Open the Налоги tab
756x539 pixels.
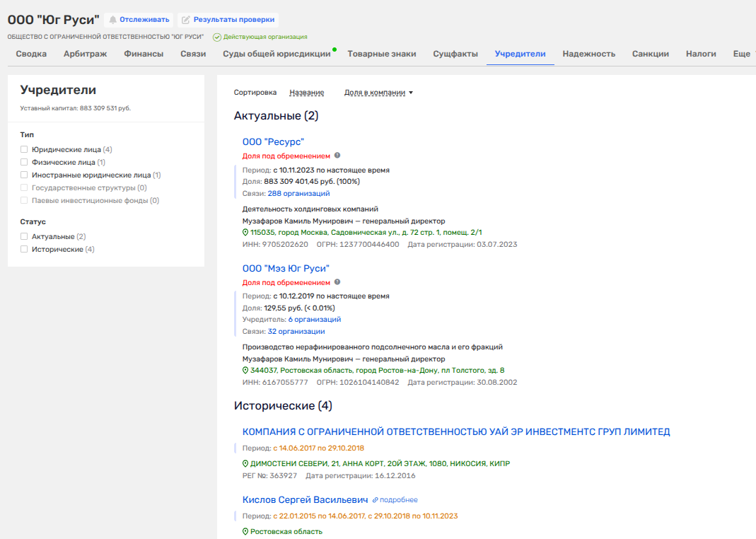[x=701, y=54]
